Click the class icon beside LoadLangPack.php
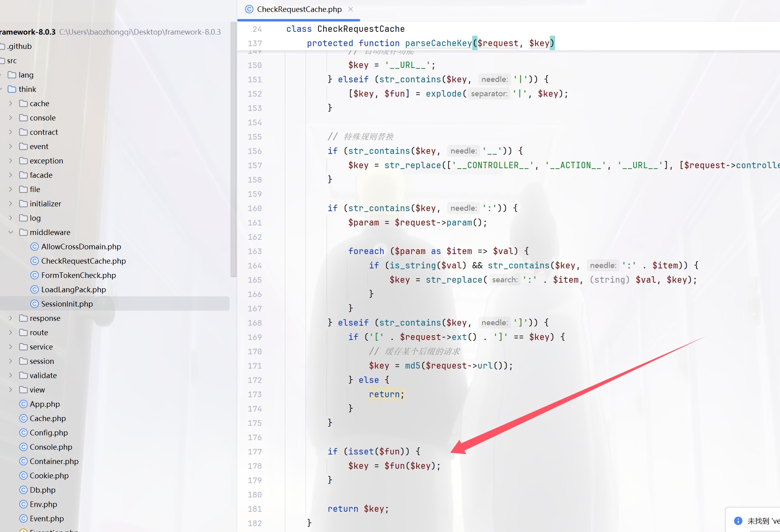This screenshot has height=532, width=780. [35, 289]
